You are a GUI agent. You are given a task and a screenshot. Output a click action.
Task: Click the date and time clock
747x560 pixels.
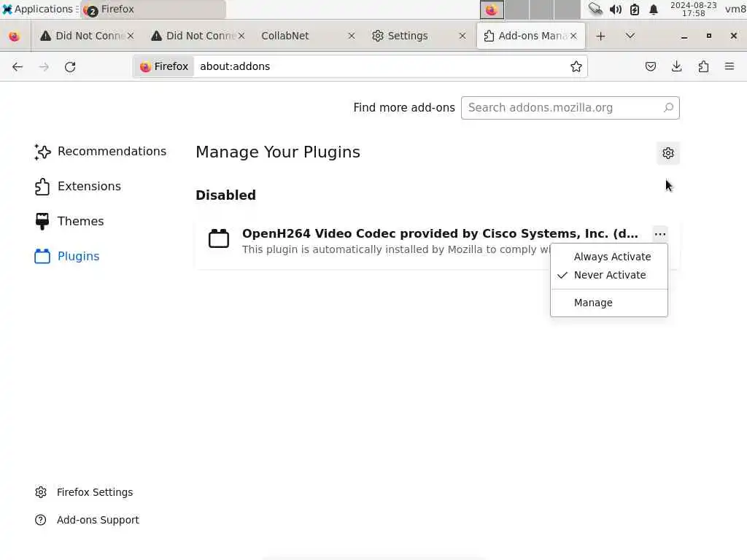(x=693, y=9)
